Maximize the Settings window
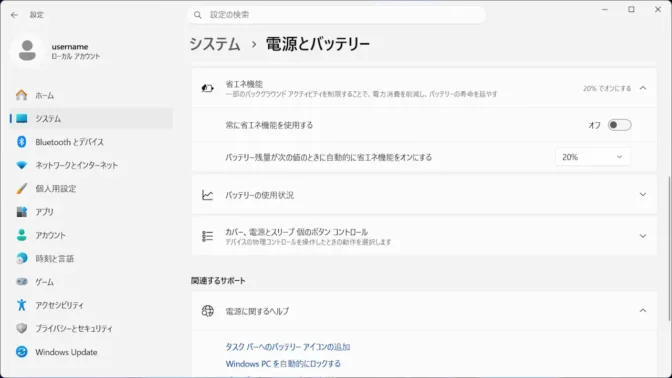The width and height of the screenshot is (672, 378). pos(631,9)
